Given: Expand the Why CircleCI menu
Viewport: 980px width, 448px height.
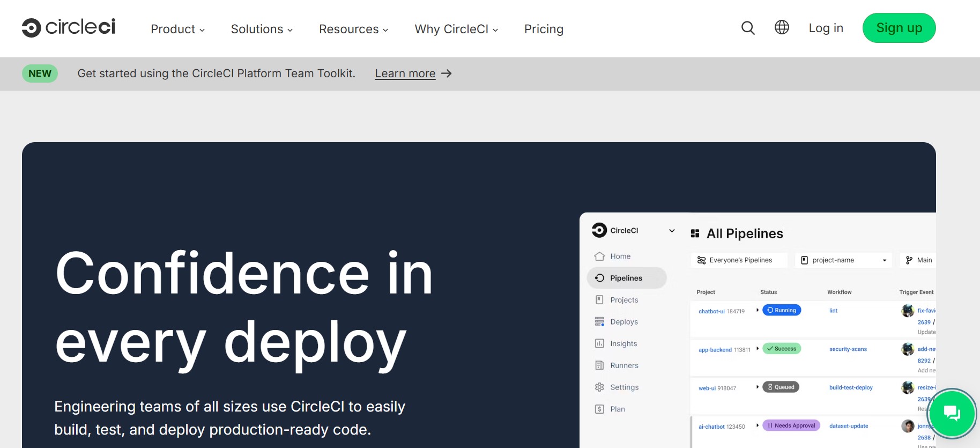Looking at the screenshot, I should pyautogui.click(x=457, y=29).
